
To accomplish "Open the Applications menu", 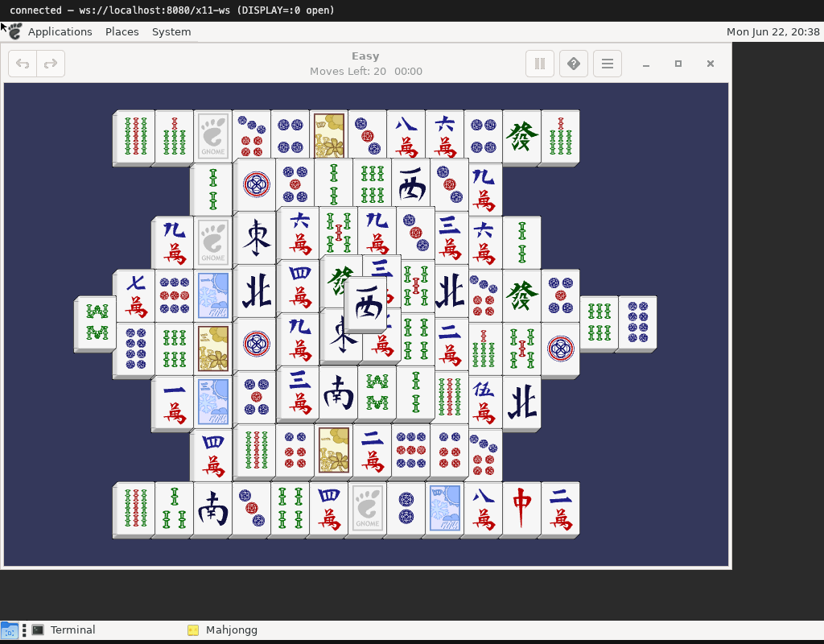I will (60, 31).
